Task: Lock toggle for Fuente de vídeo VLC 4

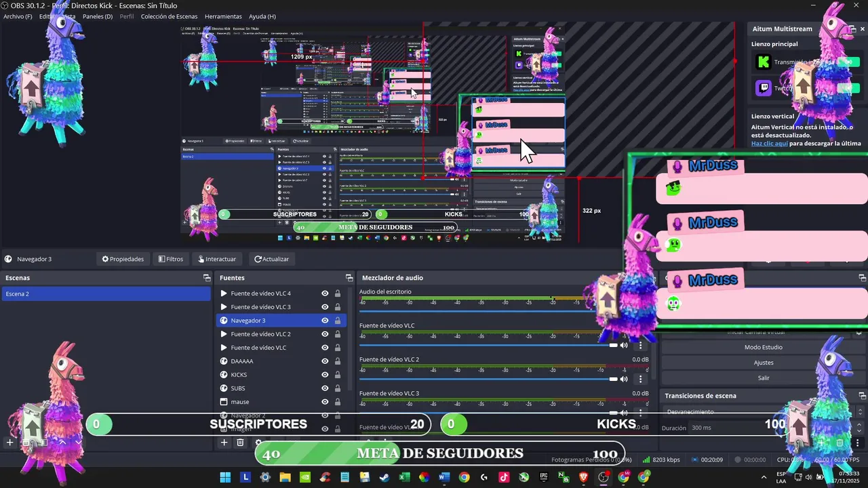Action: (338, 293)
